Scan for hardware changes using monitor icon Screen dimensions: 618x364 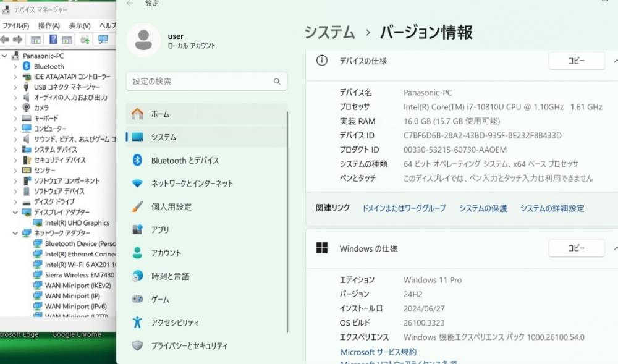pyautogui.click(x=103, y=40)
